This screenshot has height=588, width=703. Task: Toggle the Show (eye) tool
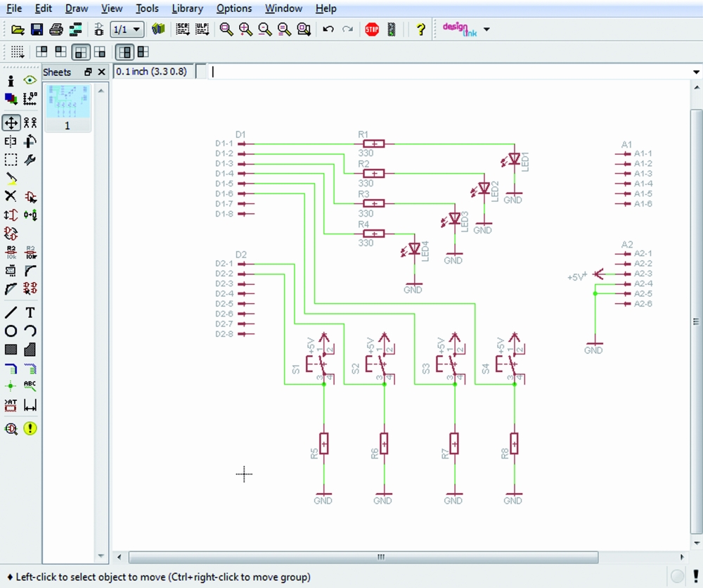(30, 80)
